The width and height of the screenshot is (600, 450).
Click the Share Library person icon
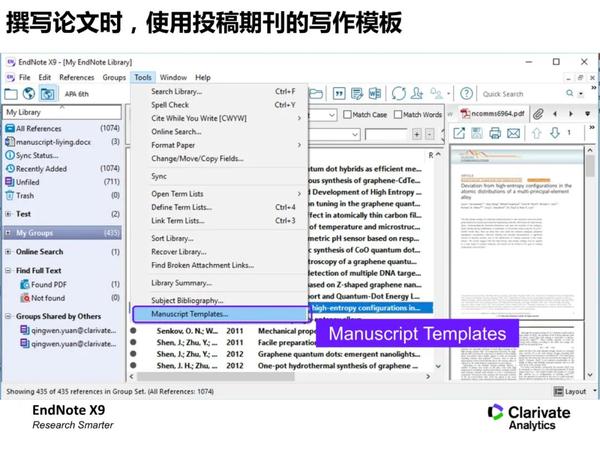[x=416, y=94]
